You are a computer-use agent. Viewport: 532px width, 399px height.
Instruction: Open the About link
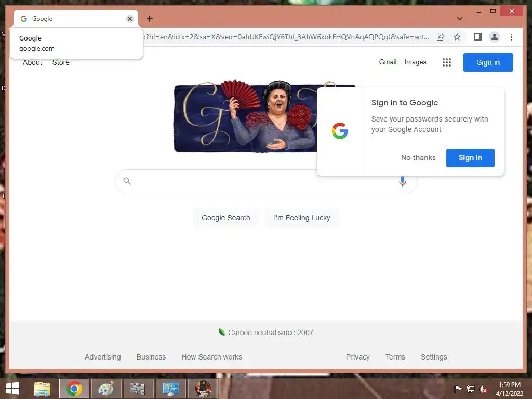coord(32,62)
